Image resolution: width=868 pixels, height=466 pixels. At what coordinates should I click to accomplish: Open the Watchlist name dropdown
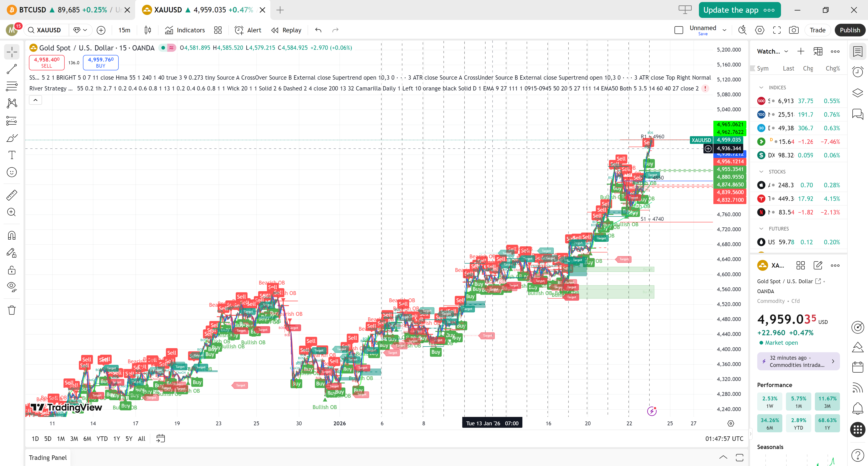772,51
